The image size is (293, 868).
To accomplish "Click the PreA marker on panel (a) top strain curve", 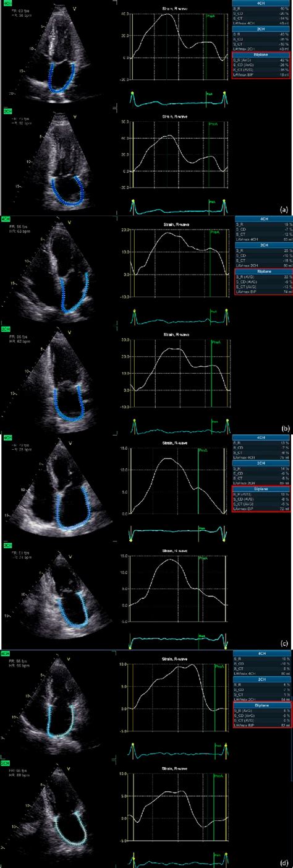I will [211, 15].
